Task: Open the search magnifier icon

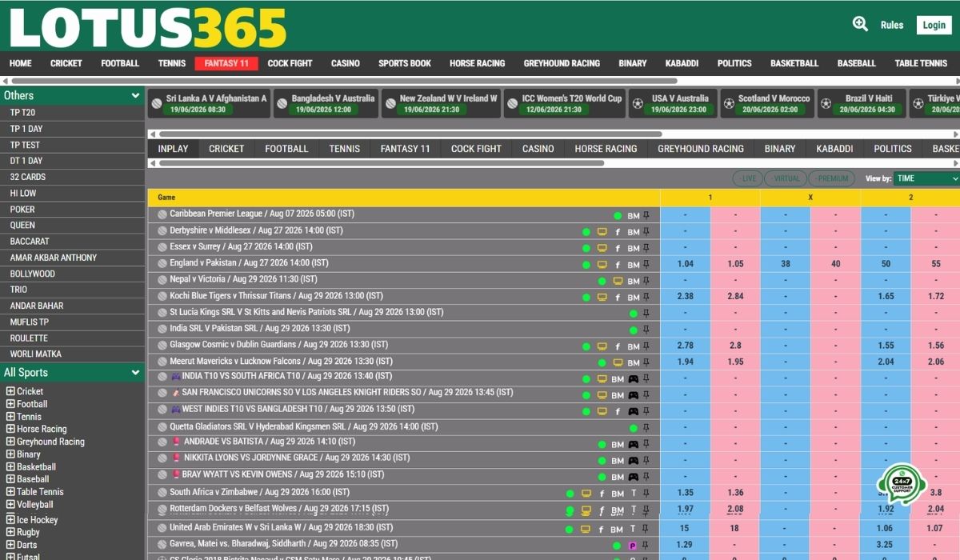Action: pos(860,24)
